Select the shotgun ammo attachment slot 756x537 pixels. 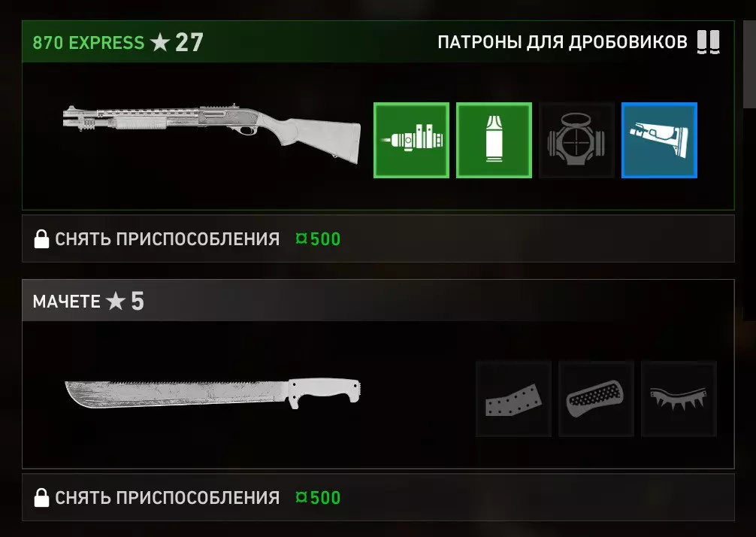pos(494,140)
